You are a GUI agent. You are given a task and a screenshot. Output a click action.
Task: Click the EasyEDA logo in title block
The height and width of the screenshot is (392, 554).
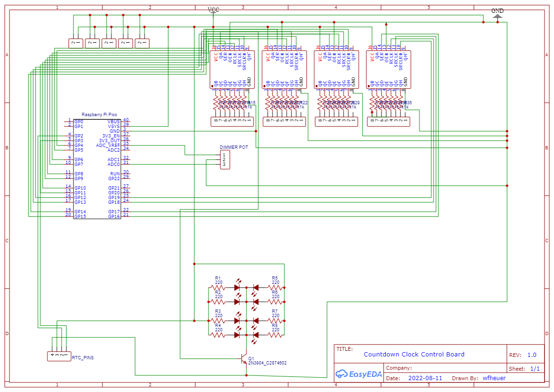tap(359, 374)
